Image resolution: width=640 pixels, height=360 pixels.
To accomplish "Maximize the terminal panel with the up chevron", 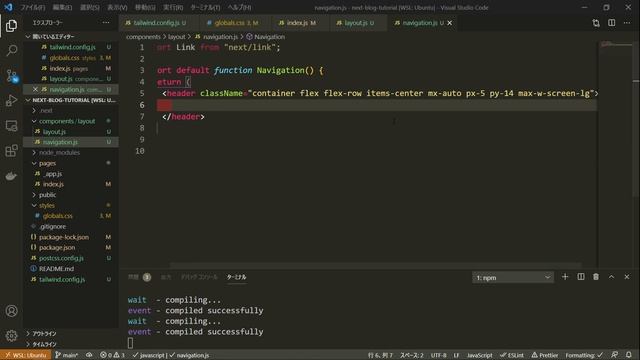I will (611, 277).
